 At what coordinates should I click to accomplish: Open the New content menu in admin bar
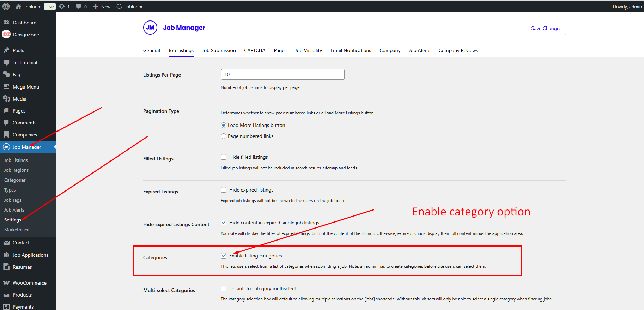tap(102, 7)
